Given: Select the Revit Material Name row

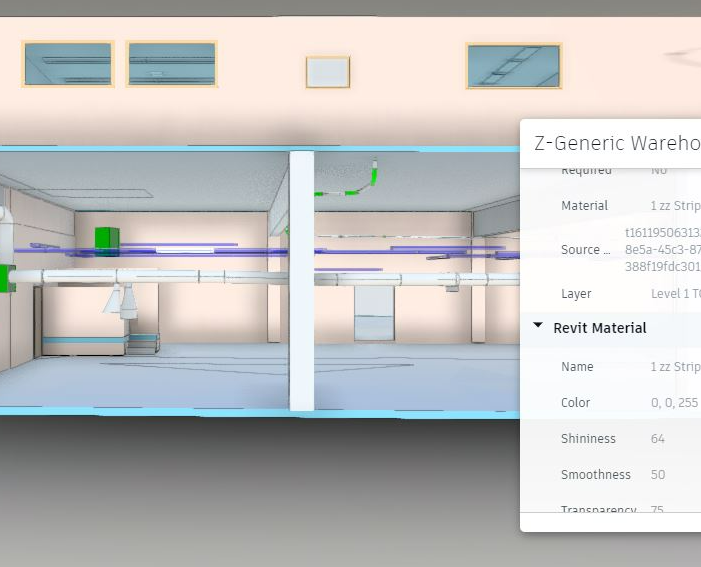Looking at the screenshot, I should (611, 367).
